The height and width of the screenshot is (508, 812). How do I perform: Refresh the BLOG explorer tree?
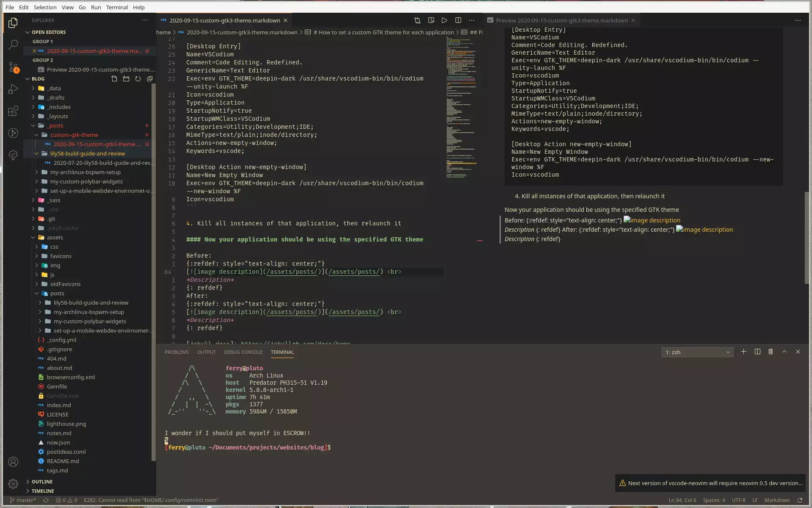(138, 79)
